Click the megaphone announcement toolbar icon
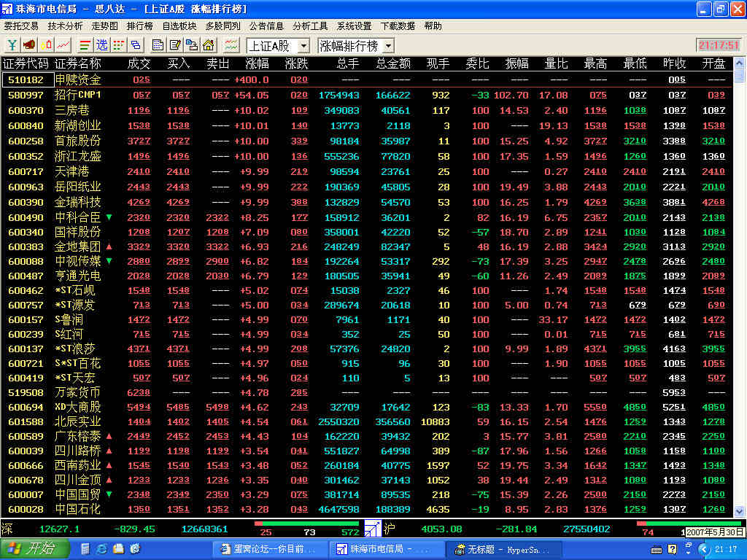This screenshot has height=560, width=747. (29, 45)
